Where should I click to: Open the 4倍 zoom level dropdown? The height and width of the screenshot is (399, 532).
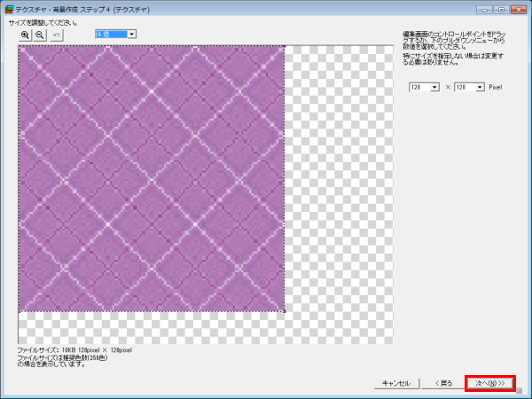132,34
